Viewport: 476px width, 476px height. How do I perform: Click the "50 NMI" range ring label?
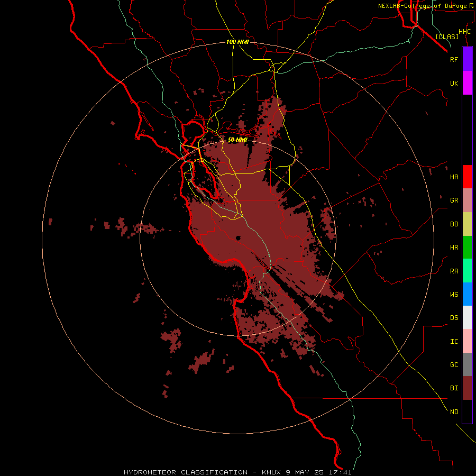pos(237,140)
